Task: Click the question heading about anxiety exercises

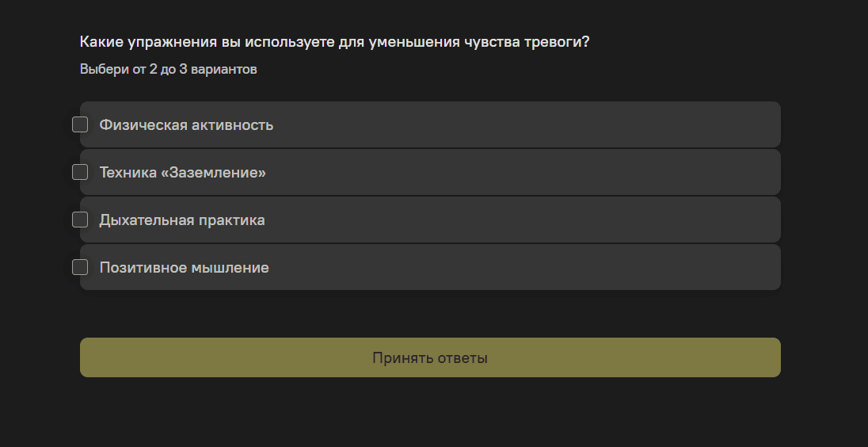Action: click(x=334, y=42)
